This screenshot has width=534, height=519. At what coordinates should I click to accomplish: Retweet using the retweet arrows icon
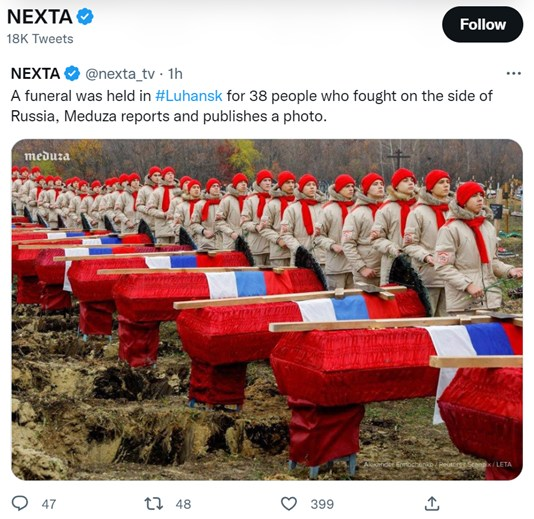(154, 503)
